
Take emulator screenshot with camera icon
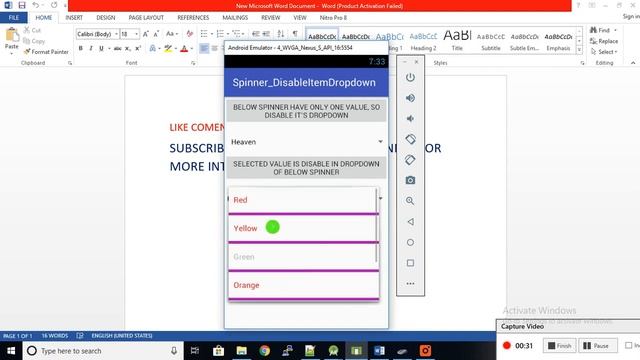[410, 180]
